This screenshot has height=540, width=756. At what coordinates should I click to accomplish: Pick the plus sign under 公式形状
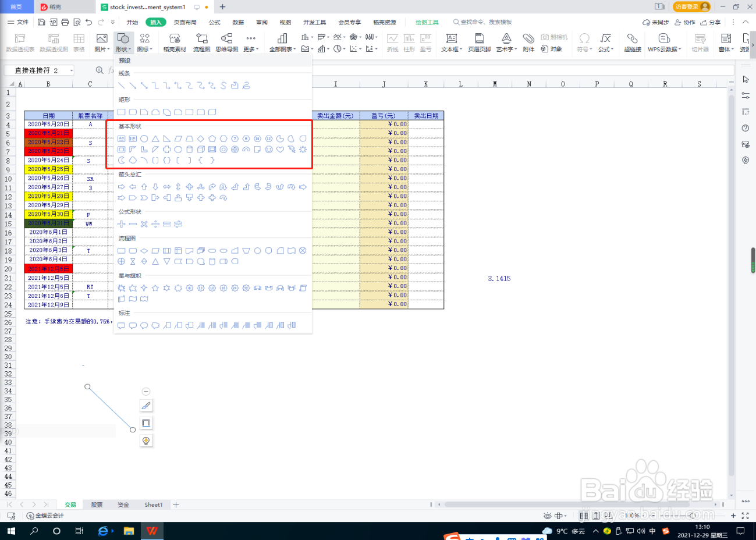pos(121,223)
